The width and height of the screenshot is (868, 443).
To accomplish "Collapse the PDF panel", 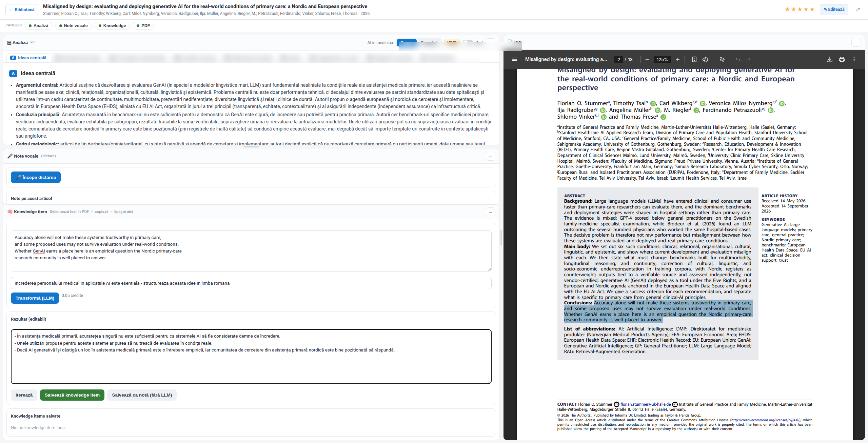I will 856,42.
